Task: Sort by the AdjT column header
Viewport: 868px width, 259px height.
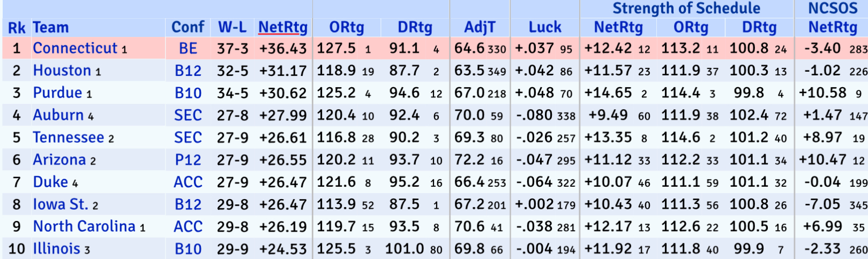Action: [480, 27]
